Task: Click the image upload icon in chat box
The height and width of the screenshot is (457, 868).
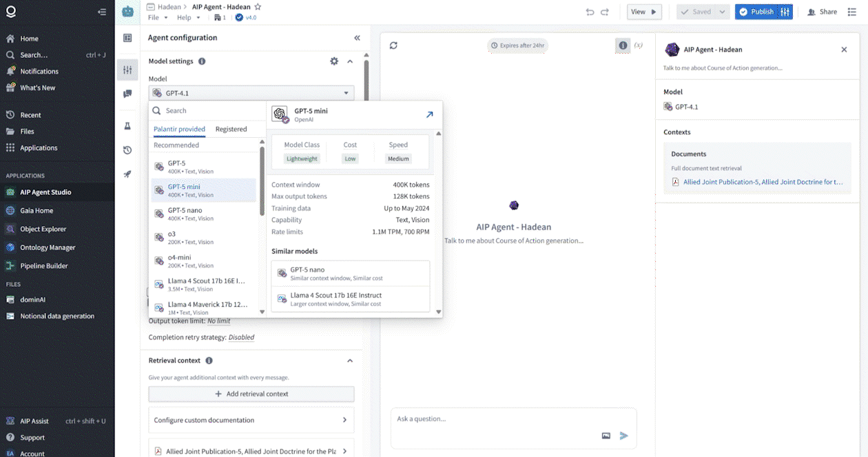Action: click(606, 436)
